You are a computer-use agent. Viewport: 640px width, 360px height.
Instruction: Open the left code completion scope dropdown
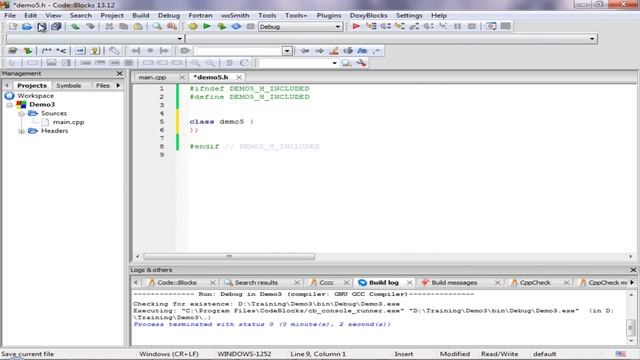180,39
